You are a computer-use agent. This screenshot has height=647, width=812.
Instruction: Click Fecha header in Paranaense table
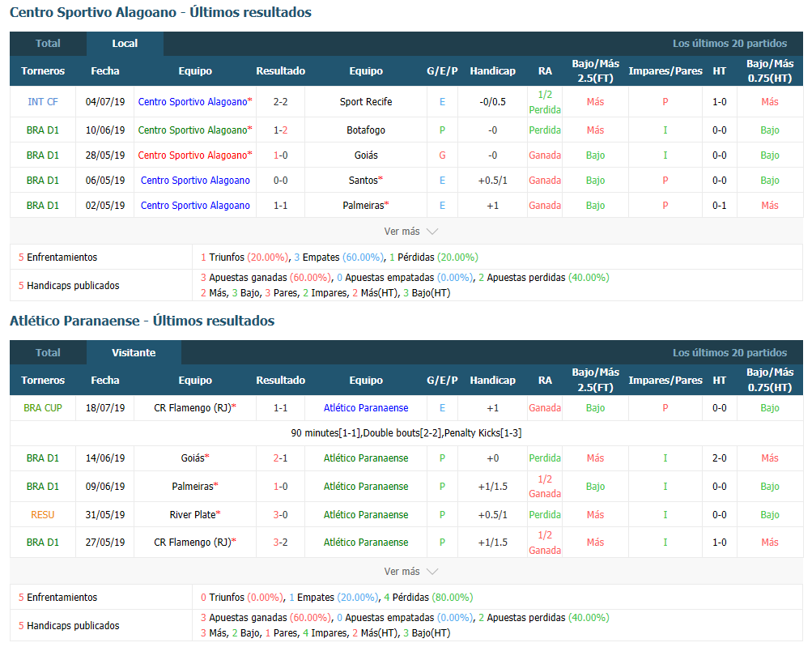[105, 381]
